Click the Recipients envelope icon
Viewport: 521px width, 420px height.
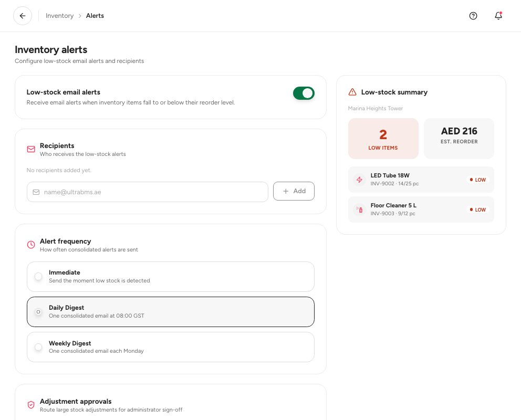pos(31,149)
